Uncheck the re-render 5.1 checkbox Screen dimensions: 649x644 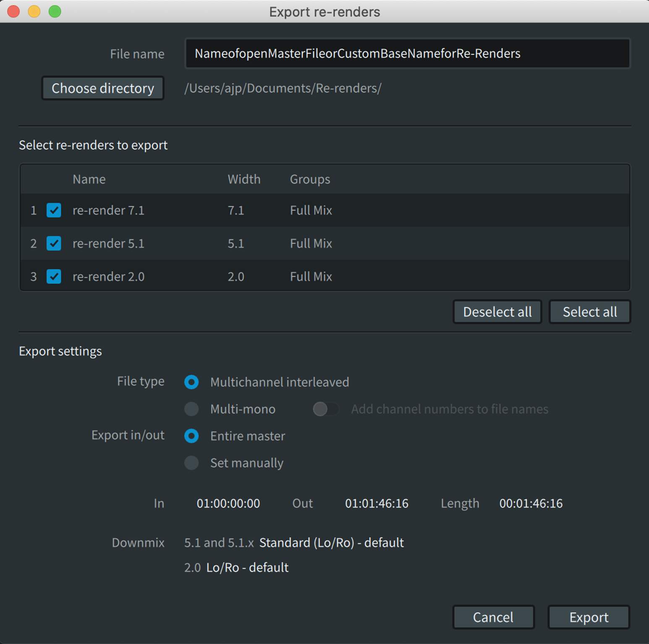pyautogui.click(x=54, y=243)
